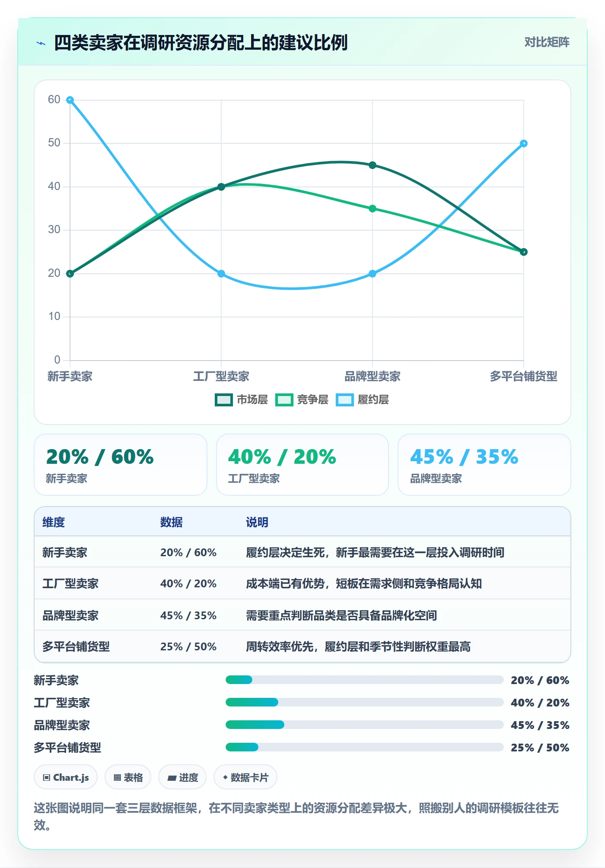Screen dimensions: 605x868
Task: Click the 25% / 50% progress value label
Action: [x=540, y=748]
